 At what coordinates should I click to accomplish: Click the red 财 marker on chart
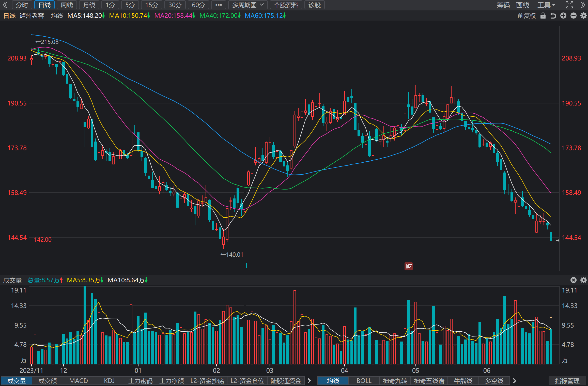[x=409, y=266]
